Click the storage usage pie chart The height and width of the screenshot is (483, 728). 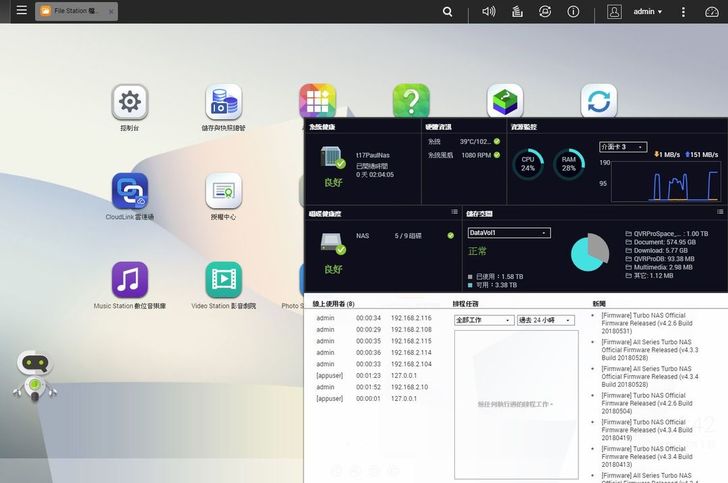[589, 252]
